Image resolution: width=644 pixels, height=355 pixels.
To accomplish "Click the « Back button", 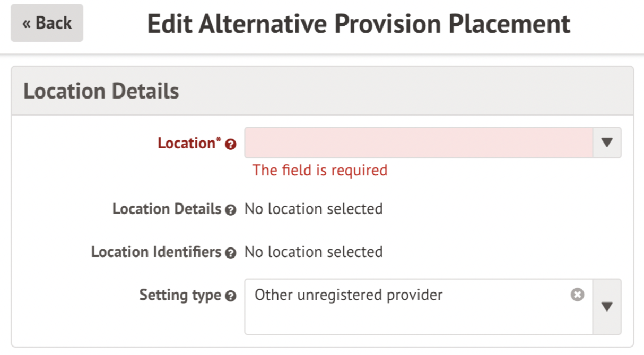I will (x=47, y=23).
